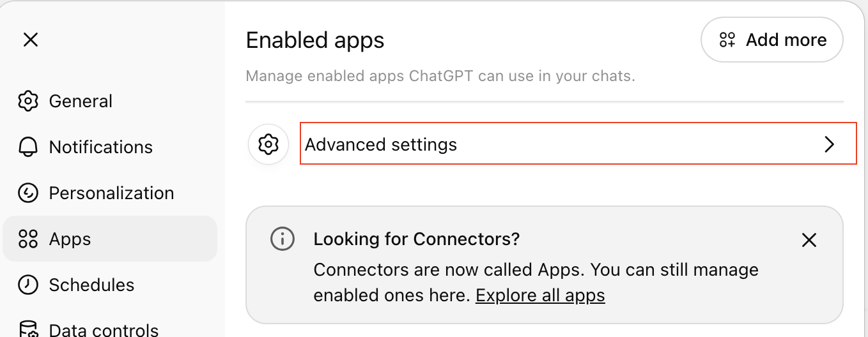Screen dimensions: 868x337
Task: Expand Advanced settings using the chevron arrow
Action: [x=829, y=144]
